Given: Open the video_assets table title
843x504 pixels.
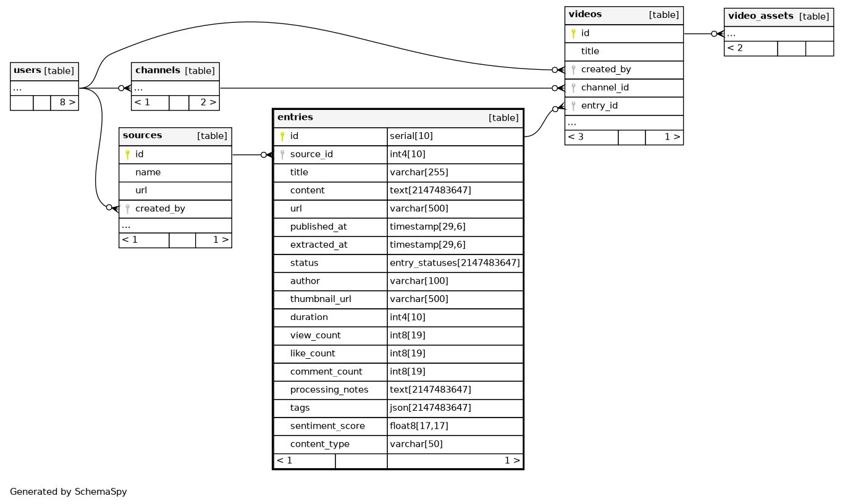Looking at the screenshot, I should coord(760,16).
